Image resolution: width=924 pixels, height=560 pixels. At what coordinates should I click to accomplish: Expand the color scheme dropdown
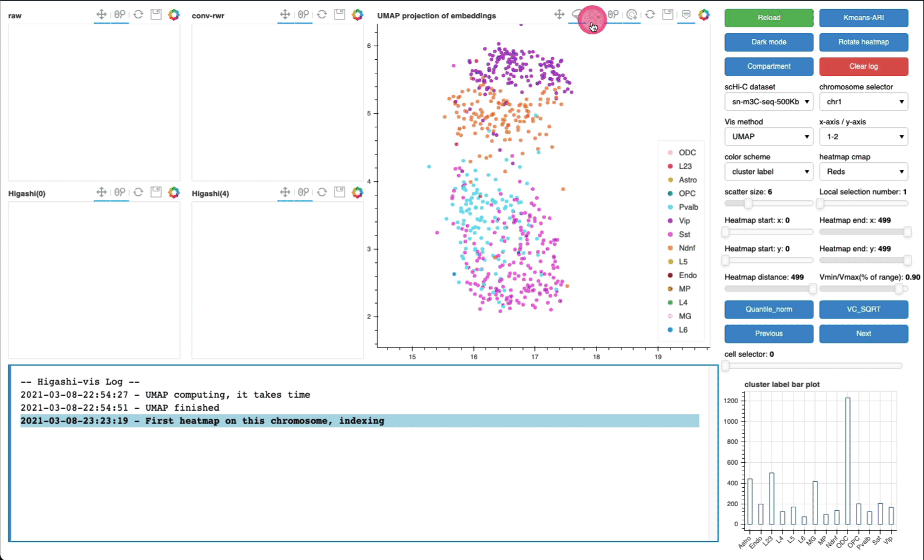pos(769,172)
